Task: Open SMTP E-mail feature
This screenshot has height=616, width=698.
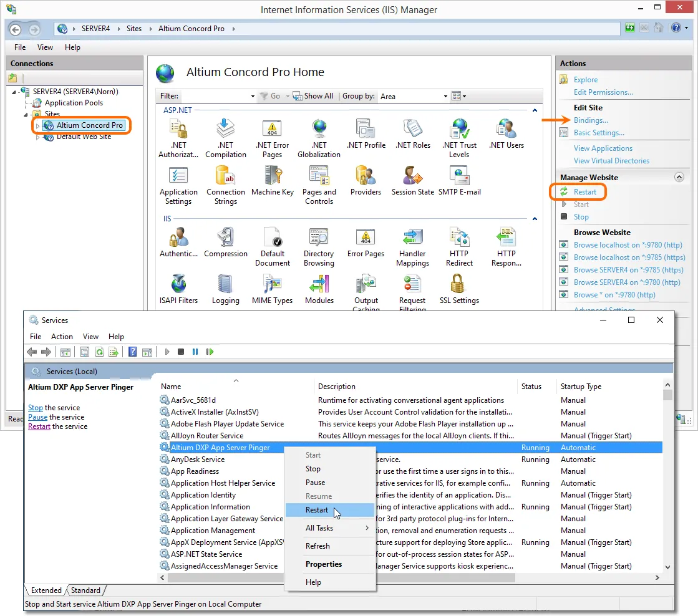Action: 459,181
